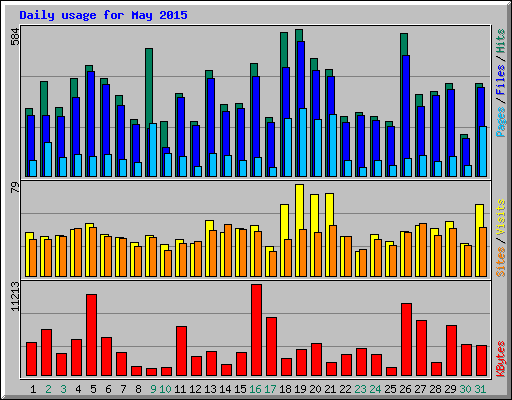The width and height of the screenshot is (512, 400).
Task: Click day 20 on the x-axis
Action: tap(315, 389)
